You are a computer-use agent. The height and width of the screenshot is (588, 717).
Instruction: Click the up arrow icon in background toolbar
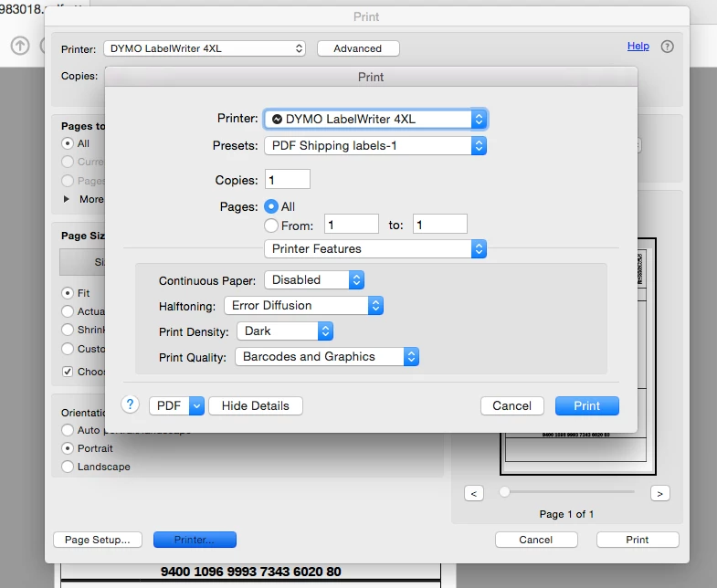20,46
